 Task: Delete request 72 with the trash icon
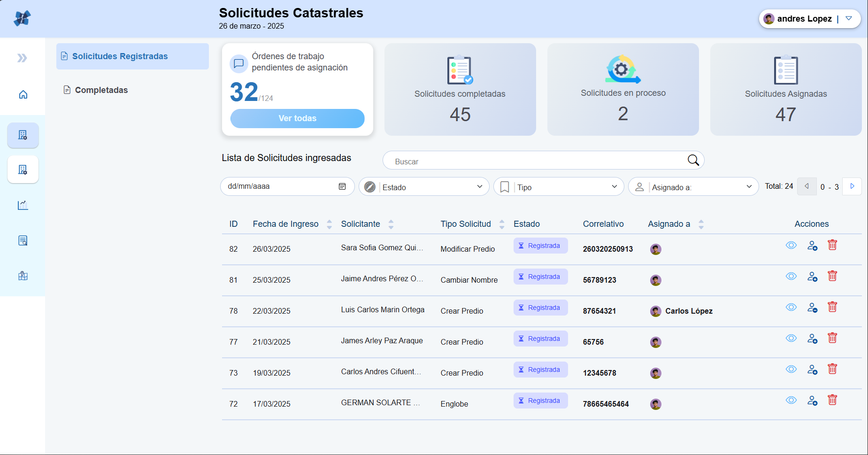coord(832,400)
